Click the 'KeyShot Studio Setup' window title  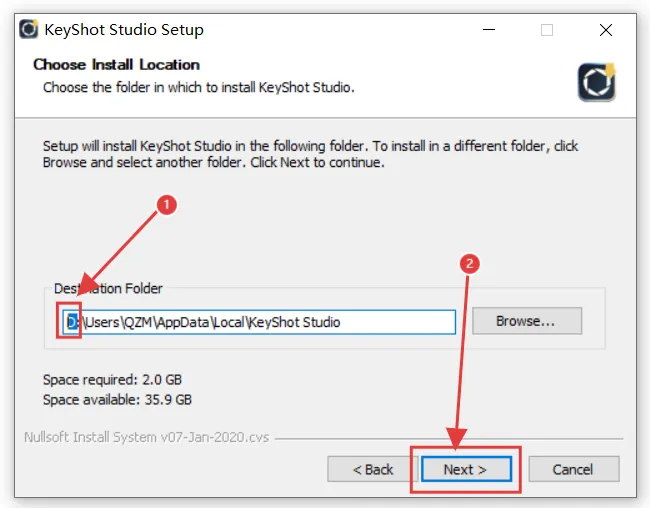(x=124, y=30)
